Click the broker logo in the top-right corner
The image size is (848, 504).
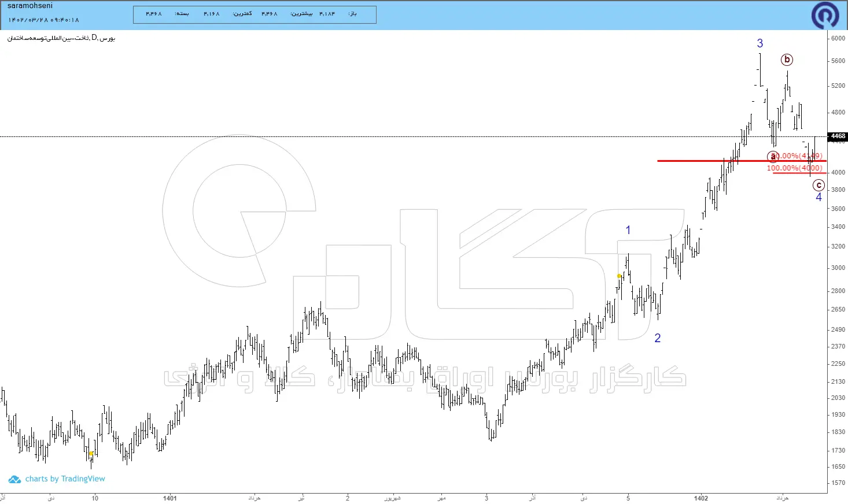click(x=825, y=15)
